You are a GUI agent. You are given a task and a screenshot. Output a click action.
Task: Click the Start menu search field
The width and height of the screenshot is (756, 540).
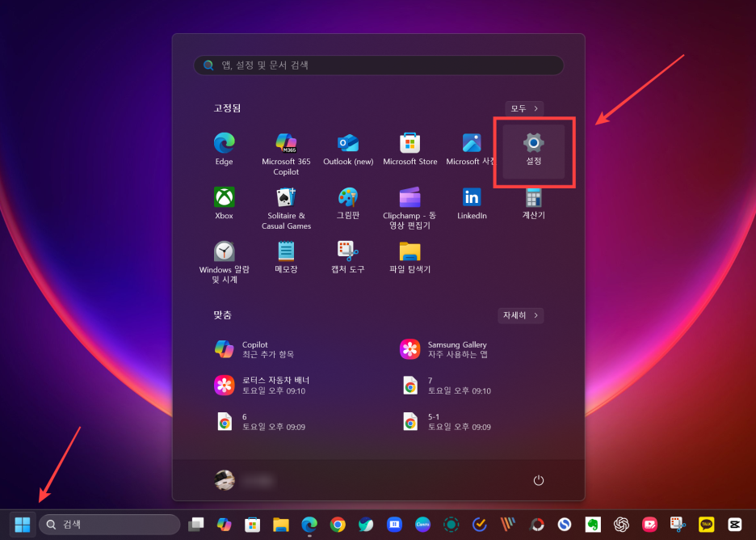click(x=379, y=65)
